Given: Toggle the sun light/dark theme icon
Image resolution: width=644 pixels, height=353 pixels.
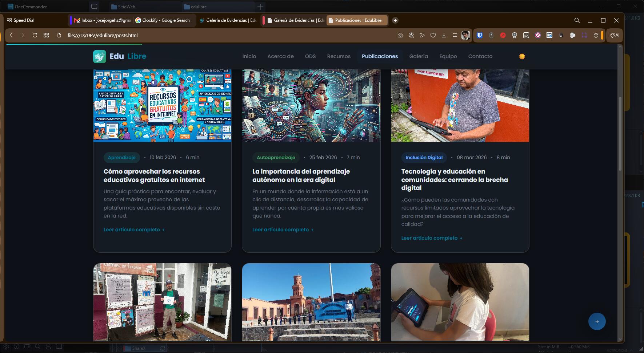Looking at the screenshot, I should click(522, 56).
